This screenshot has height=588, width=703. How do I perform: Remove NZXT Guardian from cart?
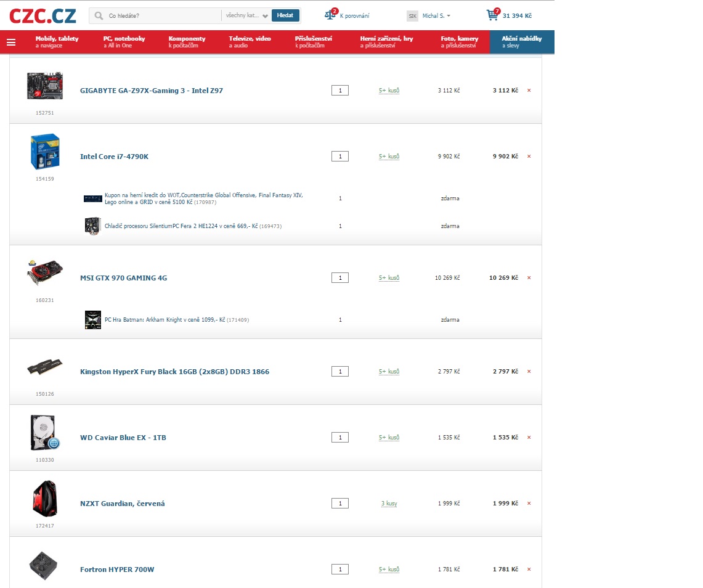pyautogui.click(x=529, y=504)
